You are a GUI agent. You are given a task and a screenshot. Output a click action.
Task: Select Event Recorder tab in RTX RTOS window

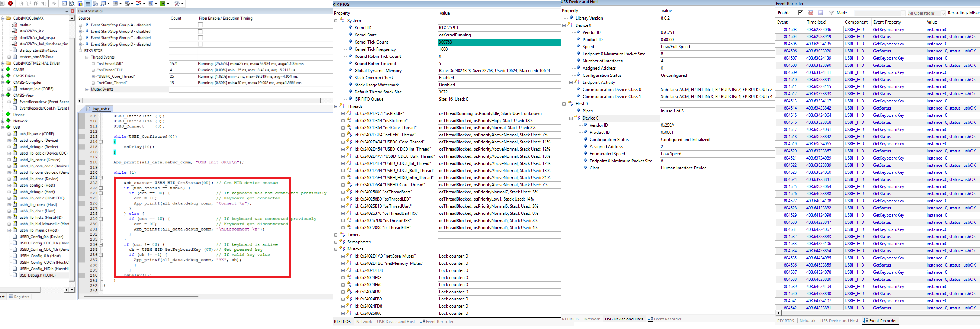pyautogui.click(x=437, y=322)
